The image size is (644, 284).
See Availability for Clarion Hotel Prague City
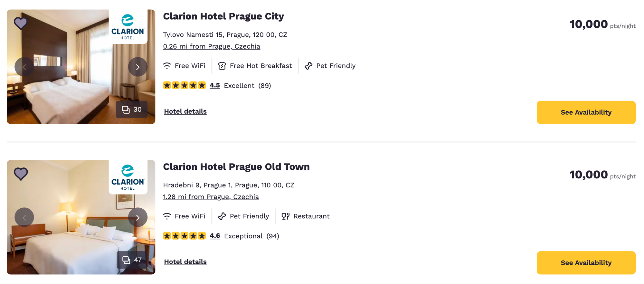pos(586,112)
